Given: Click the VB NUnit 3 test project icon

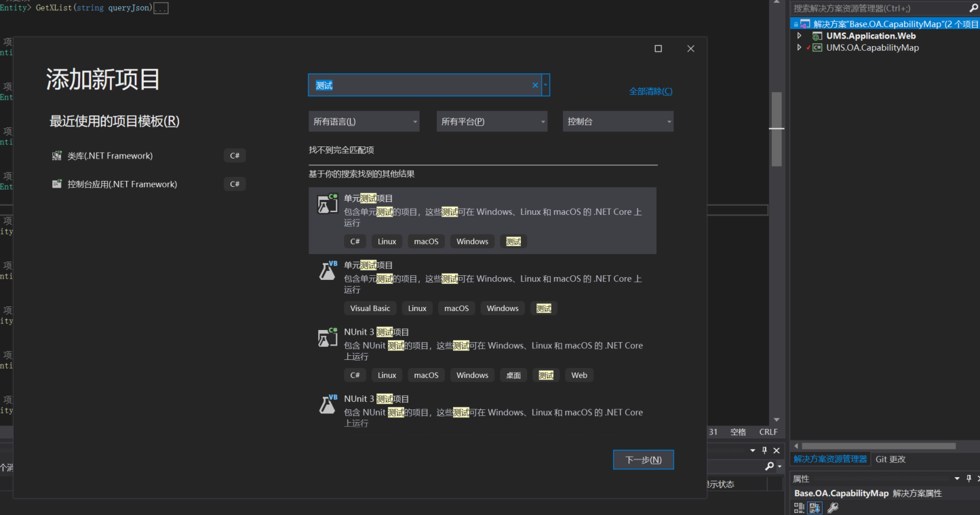Looking at the screenshot, I should (328, 404).
